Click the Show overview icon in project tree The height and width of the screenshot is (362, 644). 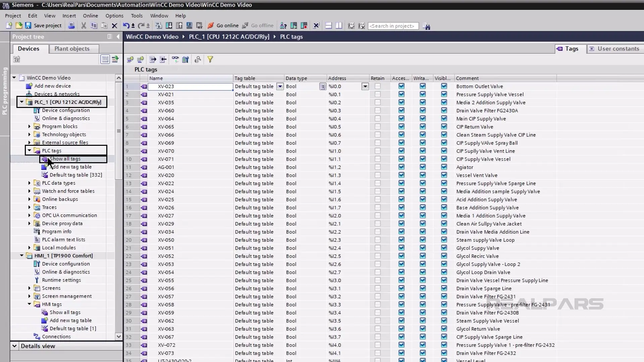pos(105,59)
